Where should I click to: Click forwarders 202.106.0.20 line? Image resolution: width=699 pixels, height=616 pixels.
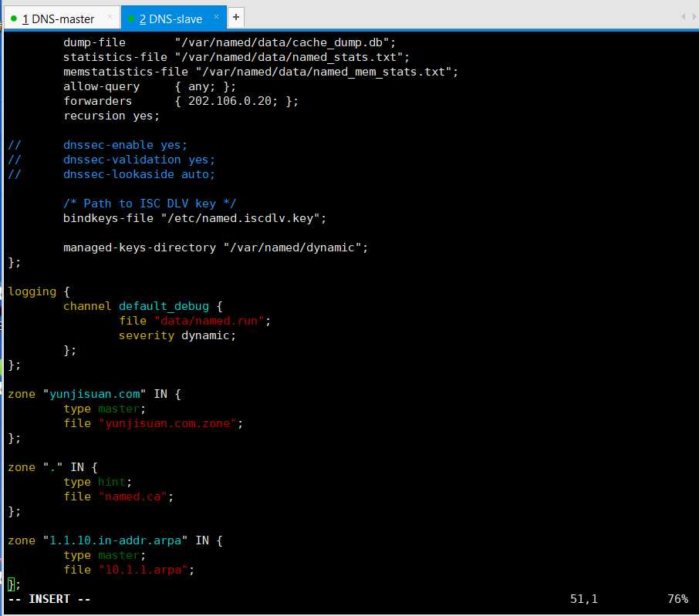(181, 101)
